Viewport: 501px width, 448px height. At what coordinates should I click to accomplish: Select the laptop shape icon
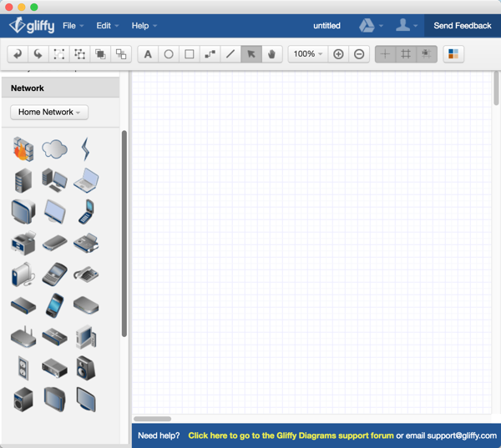(x=85, y=179)
